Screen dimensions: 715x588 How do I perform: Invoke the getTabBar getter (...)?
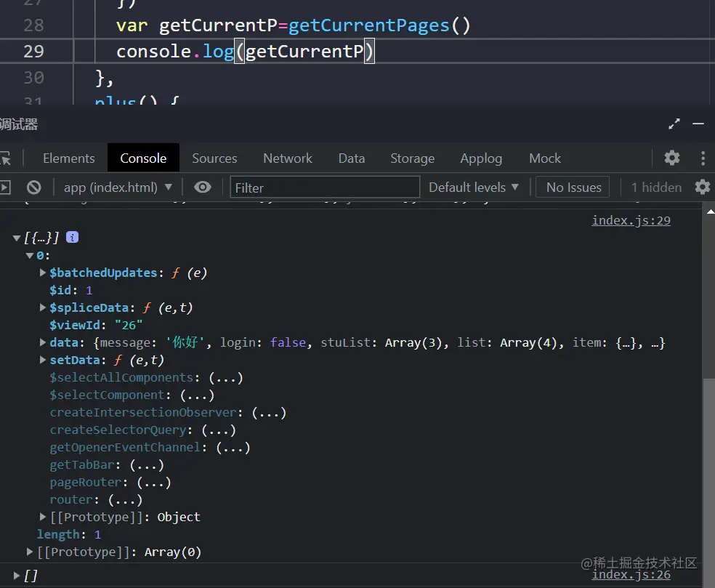[146, 465]
